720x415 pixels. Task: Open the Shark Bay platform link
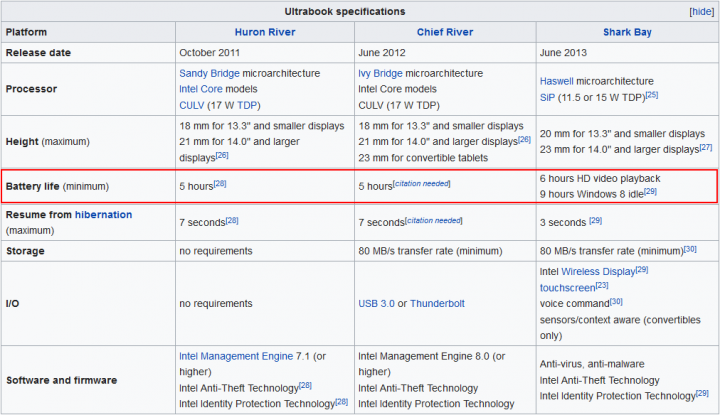(627, 32)
